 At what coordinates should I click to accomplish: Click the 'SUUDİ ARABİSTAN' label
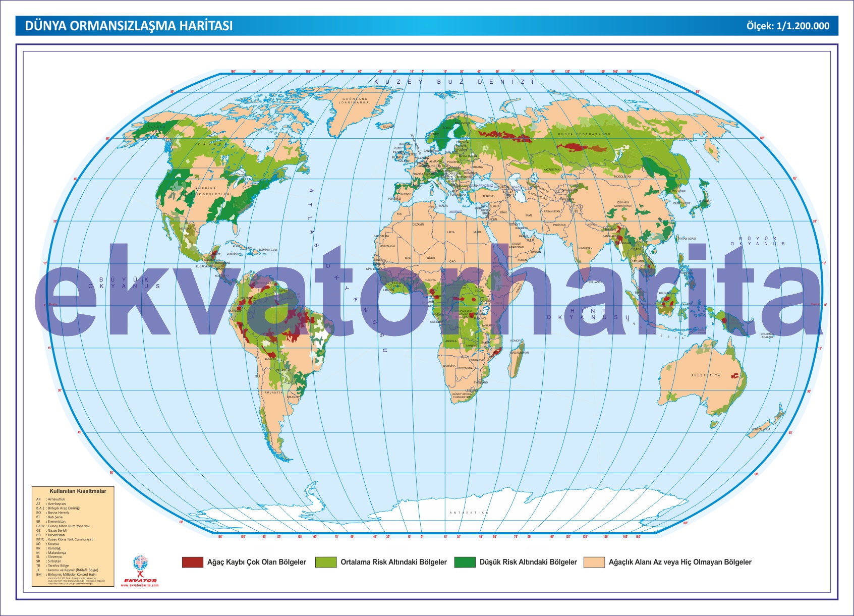[517, 246]
